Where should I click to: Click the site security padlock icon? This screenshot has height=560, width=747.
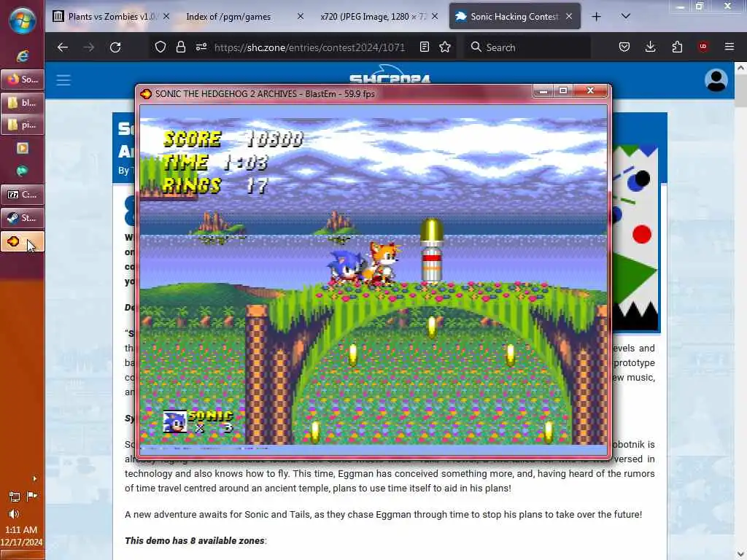181,47
